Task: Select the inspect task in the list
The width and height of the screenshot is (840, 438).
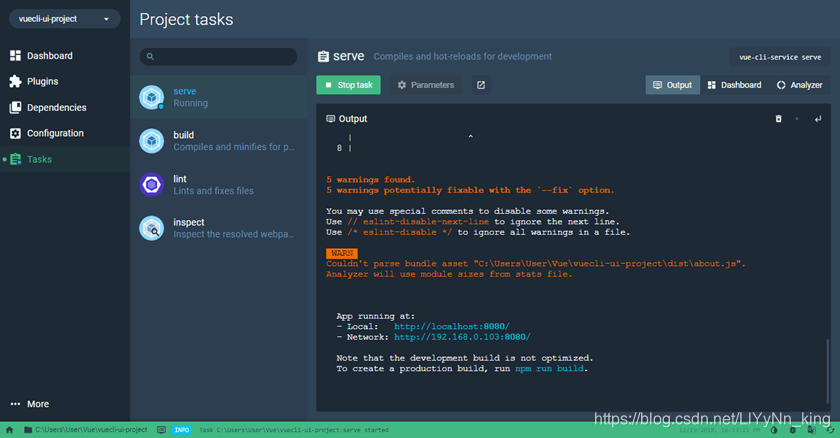Action: pos(219,228)
